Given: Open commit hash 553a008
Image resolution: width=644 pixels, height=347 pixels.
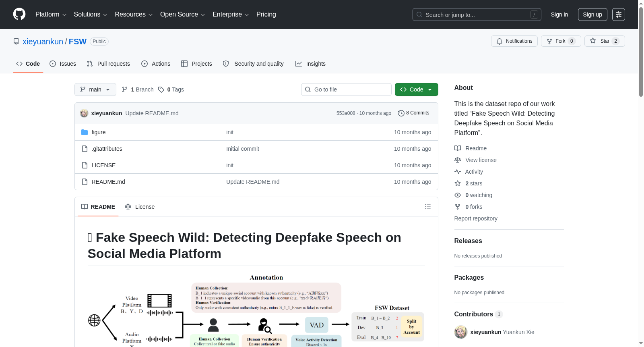Looking at the screenshot, I should pyautogui.click(x=346, y=113).
